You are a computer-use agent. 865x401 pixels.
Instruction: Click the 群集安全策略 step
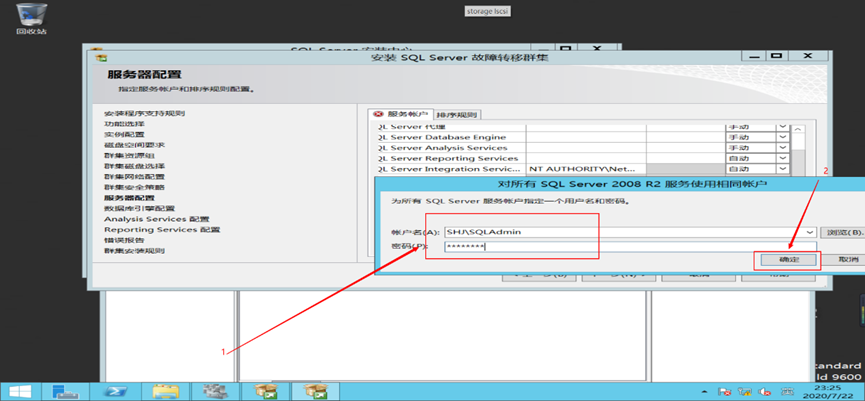[134, 187]
